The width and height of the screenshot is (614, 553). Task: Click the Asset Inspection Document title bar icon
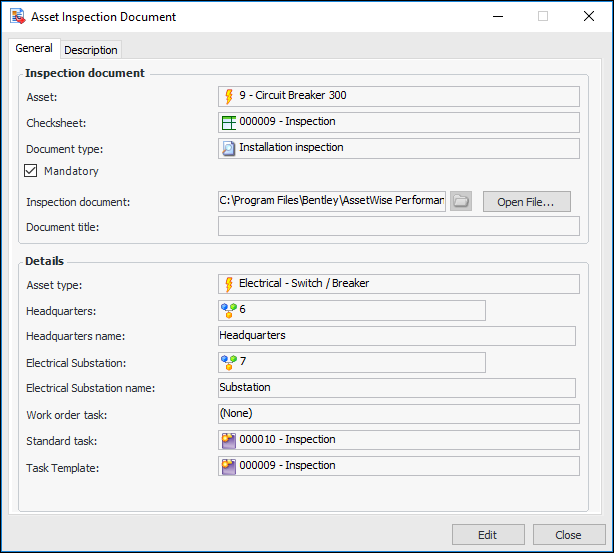click(17, 17)
